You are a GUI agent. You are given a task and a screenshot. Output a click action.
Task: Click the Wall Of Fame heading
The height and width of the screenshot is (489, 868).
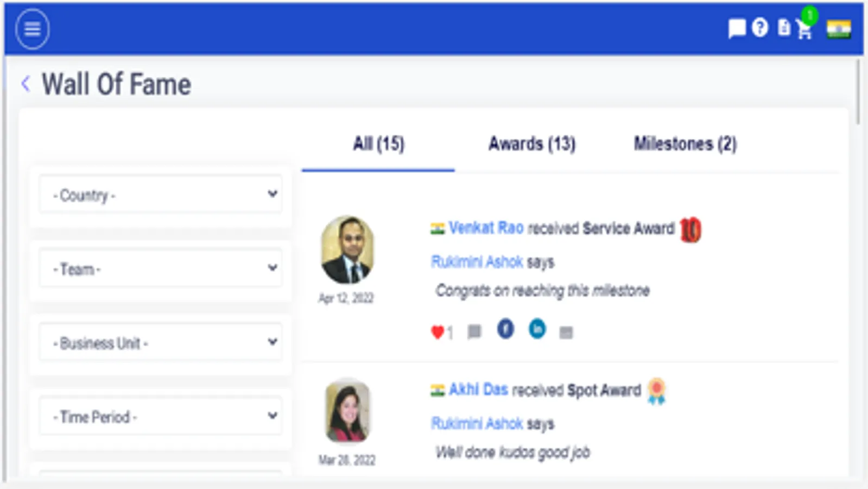click(x=117, y=85)
